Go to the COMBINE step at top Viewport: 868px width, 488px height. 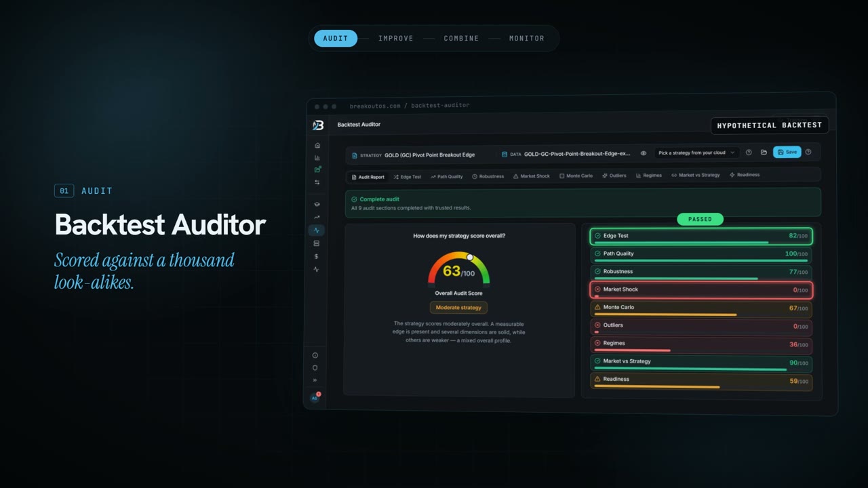pyautogui.click(x=461, y=39)
